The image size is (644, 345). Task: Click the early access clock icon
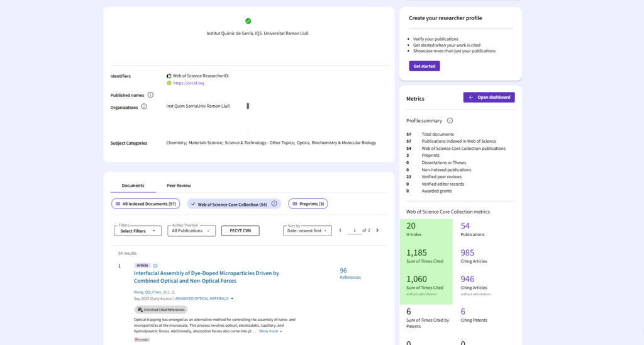pos(156,266)
